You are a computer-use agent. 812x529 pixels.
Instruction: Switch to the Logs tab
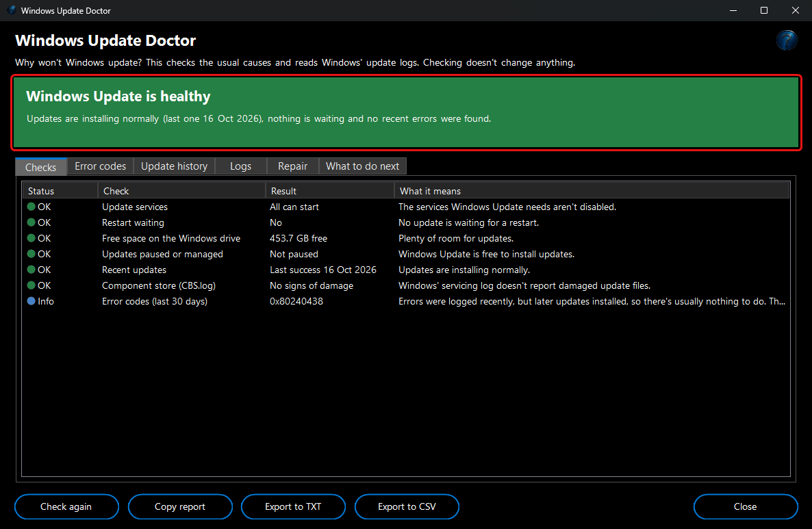241,166
